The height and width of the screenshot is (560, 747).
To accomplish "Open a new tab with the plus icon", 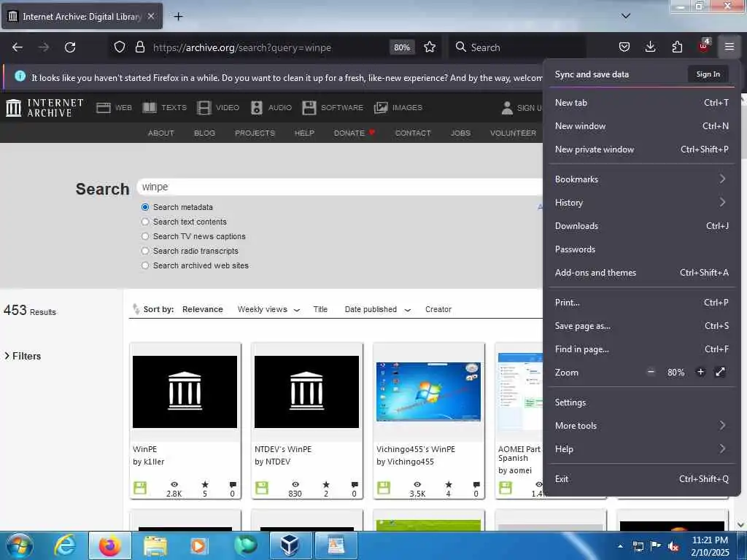I will [178, 17].
